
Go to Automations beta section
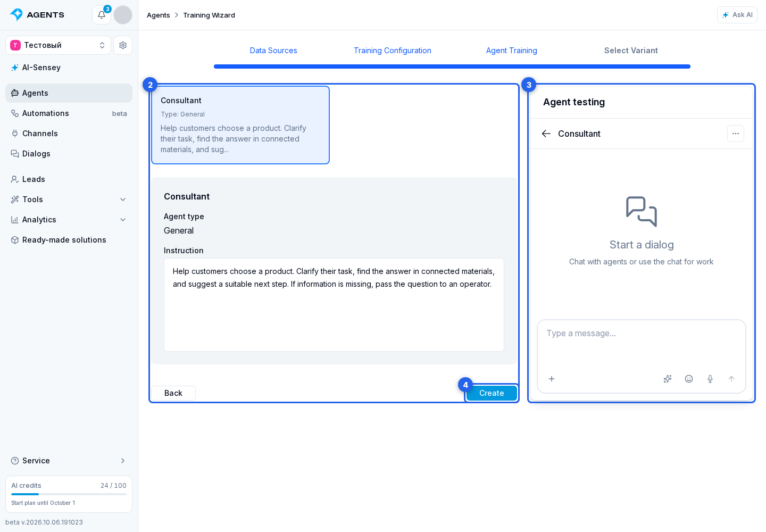pyautogui.click(x=69, y=113)
